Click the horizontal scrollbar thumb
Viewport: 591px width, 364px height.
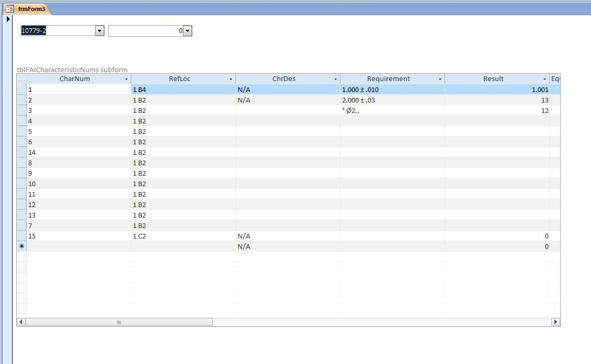click(119, 322)
